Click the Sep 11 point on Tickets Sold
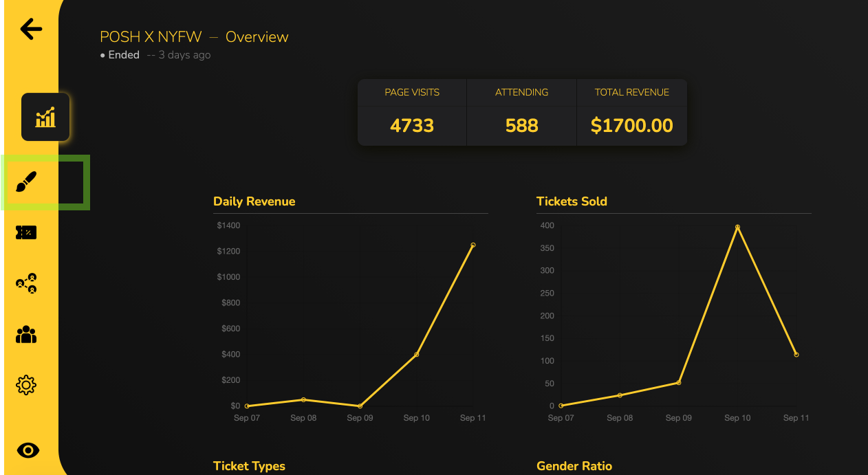Screen dimensions: 868x475 point(796,355)
